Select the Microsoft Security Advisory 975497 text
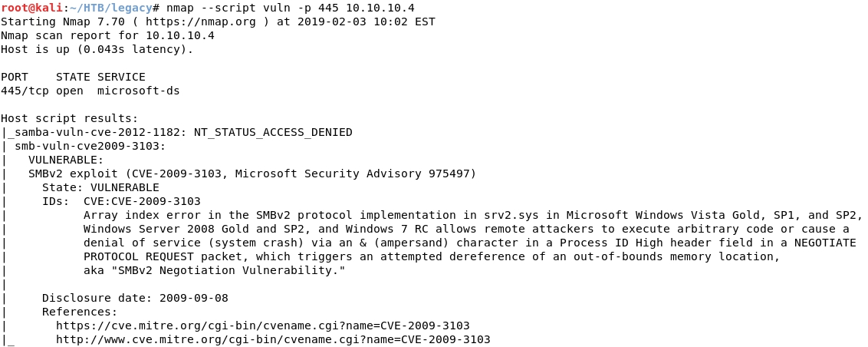 352,174
